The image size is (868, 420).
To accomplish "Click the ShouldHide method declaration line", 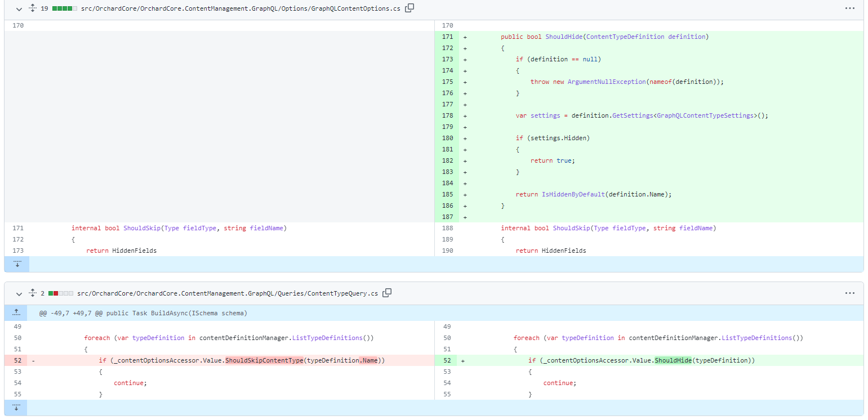I will tap(604, 37).
